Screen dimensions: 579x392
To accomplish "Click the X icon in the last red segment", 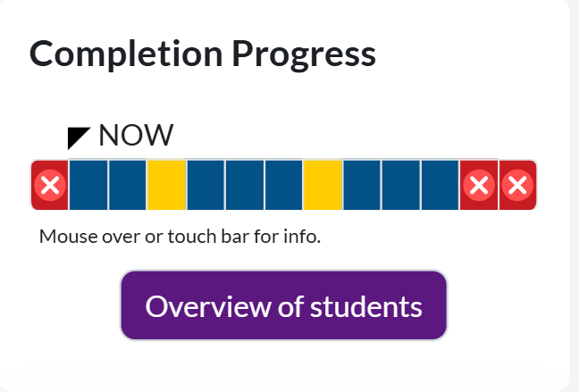I will click(x=517, y=186).
